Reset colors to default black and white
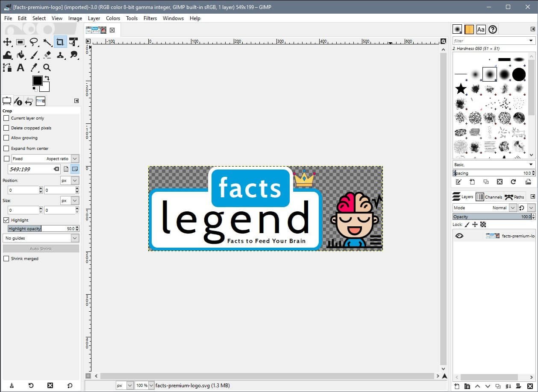538x392 pixels. pyautogui.click(x=35, y=89)
